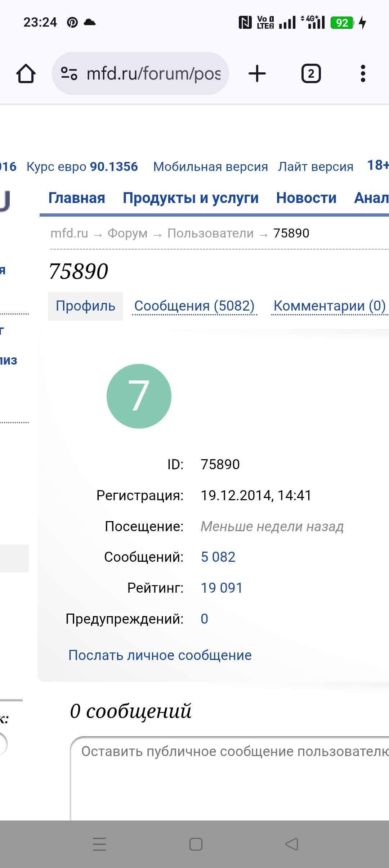Click registration date 19.12.2014, 14:41
This screenshot has width=389, height=868.
[256, 496]
